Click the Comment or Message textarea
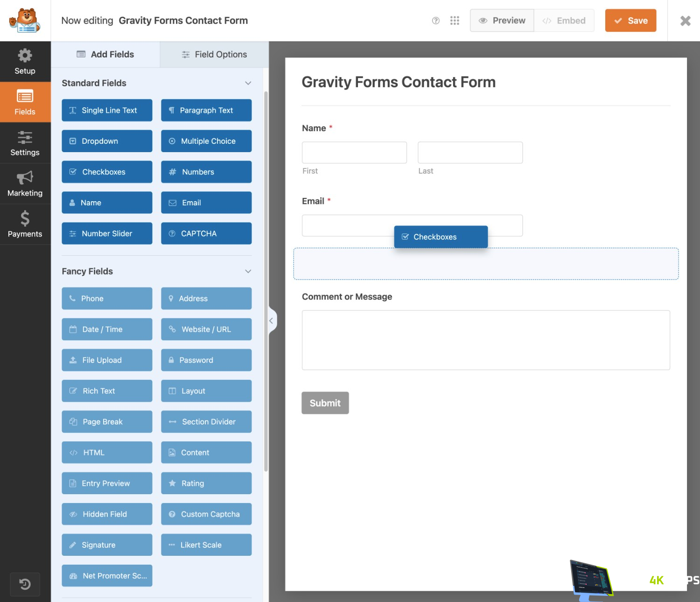Image resolution: width=700 pixels, height=602 pixels. 486,340
